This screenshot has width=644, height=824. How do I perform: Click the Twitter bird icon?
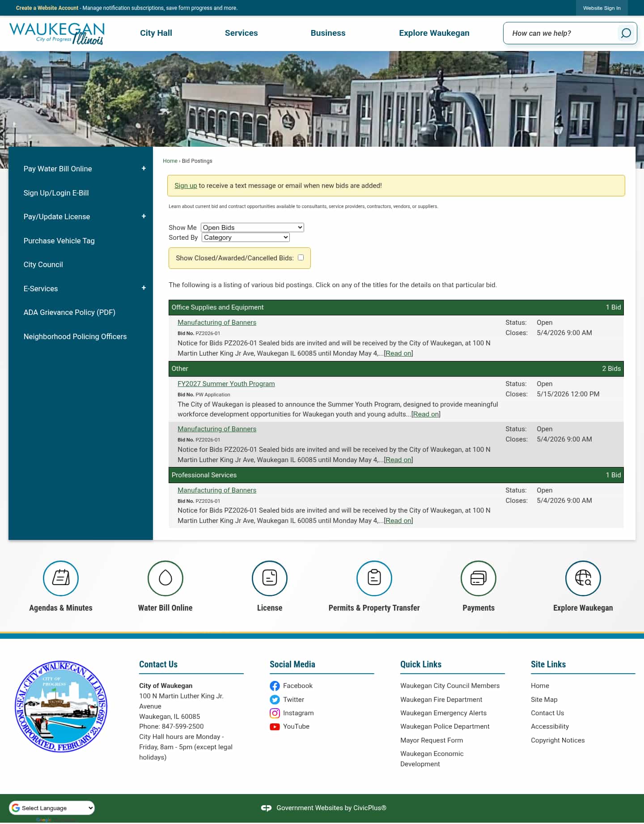click(275, 700)
